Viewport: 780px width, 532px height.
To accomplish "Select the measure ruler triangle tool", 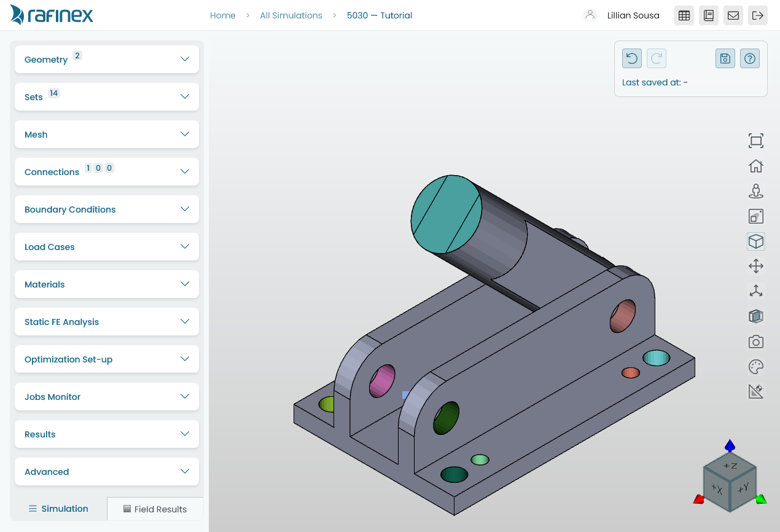I will click(x=756, y=391).
